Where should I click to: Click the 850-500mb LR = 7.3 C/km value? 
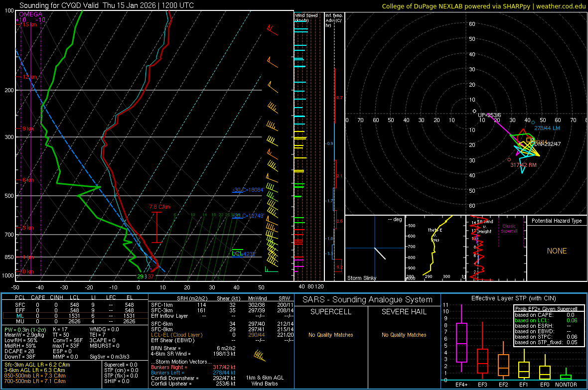coord(35,376)
